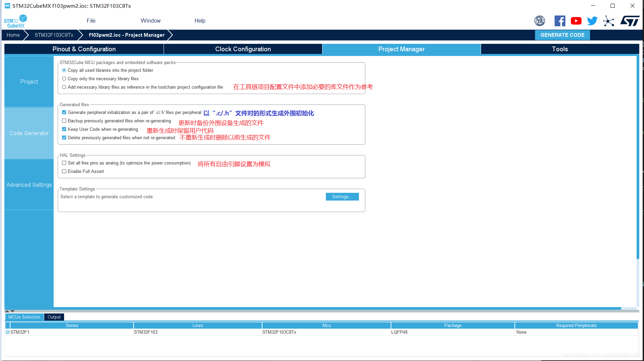Maximize the STM32CubeMX window
The height and width of the screenshot is (361, 644).
[613, 6]
